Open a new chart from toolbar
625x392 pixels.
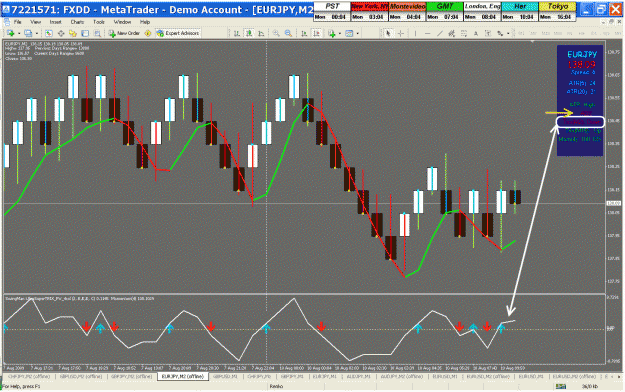pos(10,33)
